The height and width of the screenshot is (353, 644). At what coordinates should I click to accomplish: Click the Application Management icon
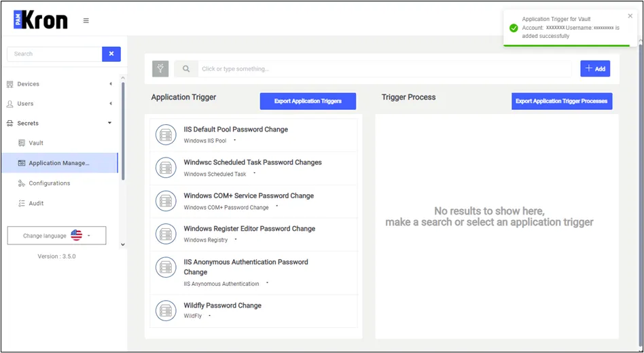(22, 163)
